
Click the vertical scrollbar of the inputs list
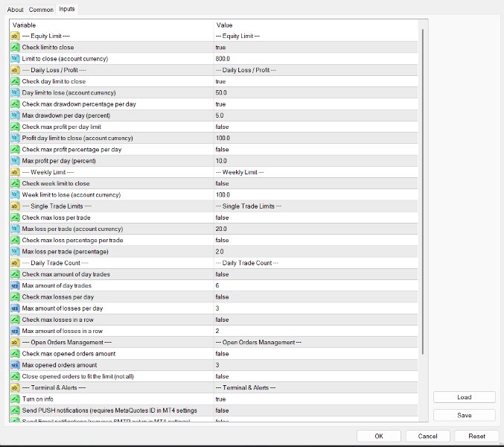pos(423,192)
